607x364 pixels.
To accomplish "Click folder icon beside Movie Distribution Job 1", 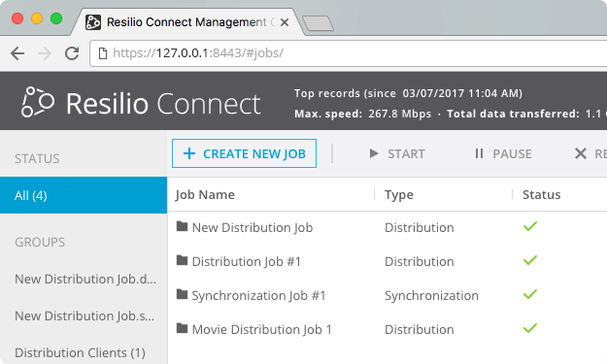I will pyautogui.click(x=182, y=328).
